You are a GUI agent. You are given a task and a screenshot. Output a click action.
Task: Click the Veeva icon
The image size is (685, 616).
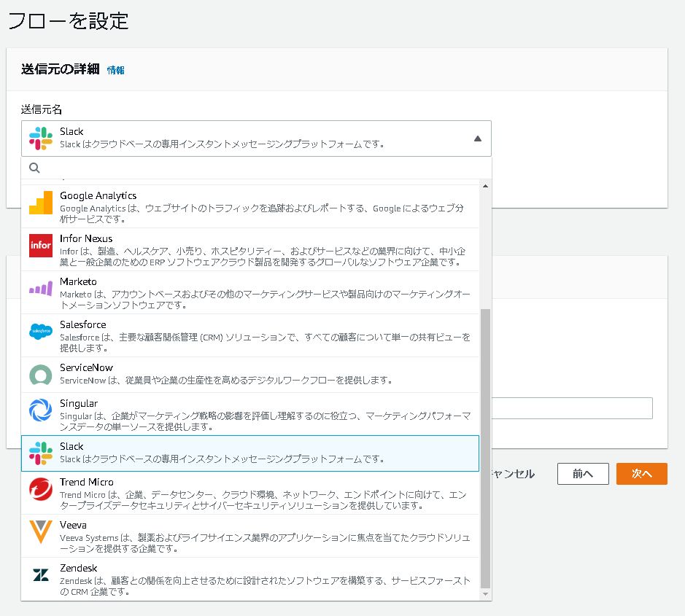point(40,531)
